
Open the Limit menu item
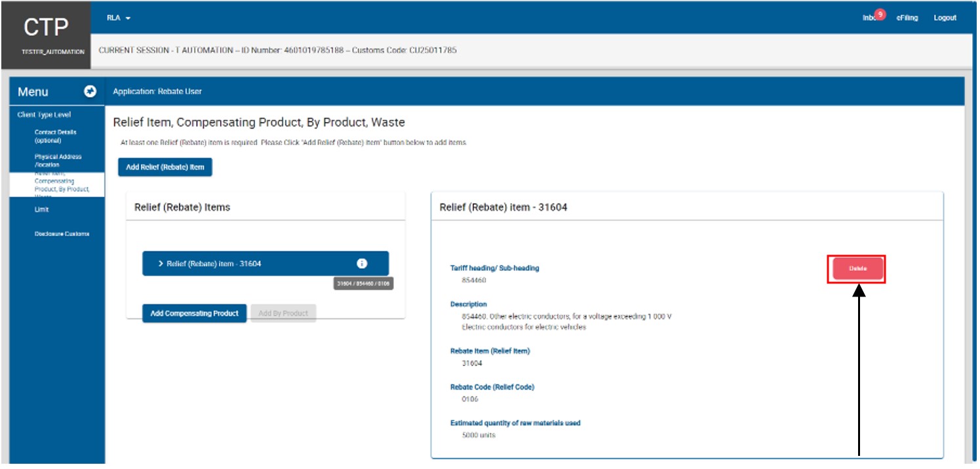pyautogui.click(x=42, y=210)
